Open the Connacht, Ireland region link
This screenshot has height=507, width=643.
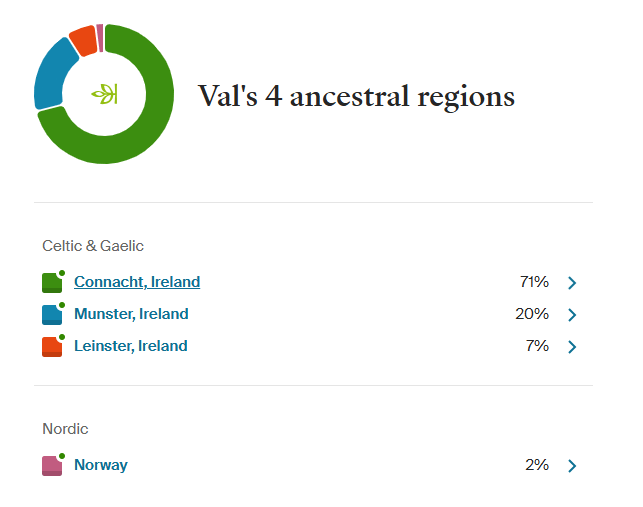[137, 282]
